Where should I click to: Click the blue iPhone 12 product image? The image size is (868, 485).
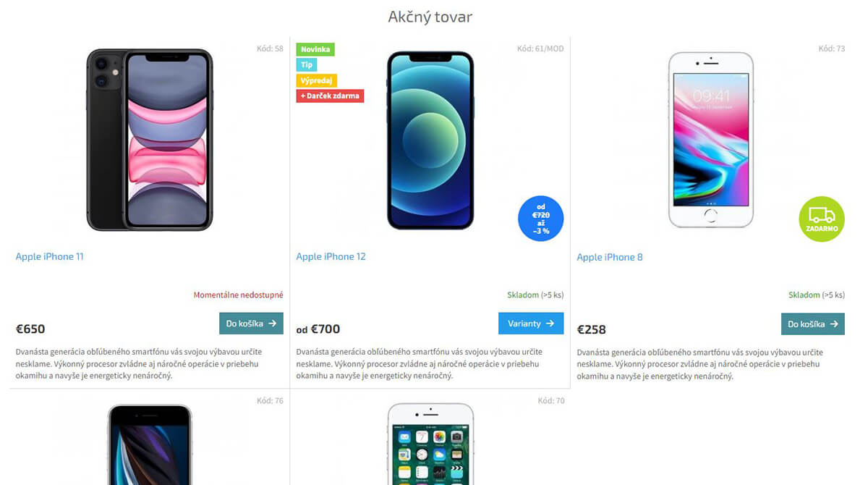click(430, 140)
